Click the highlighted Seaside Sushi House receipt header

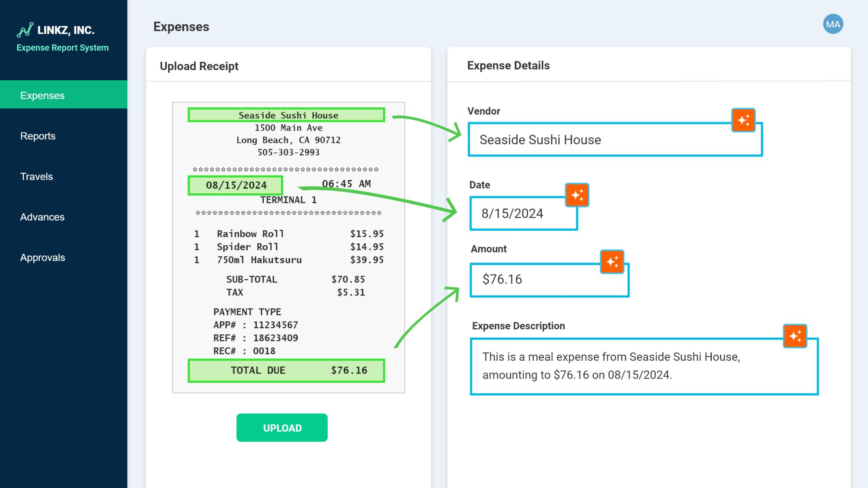[286, 115]
